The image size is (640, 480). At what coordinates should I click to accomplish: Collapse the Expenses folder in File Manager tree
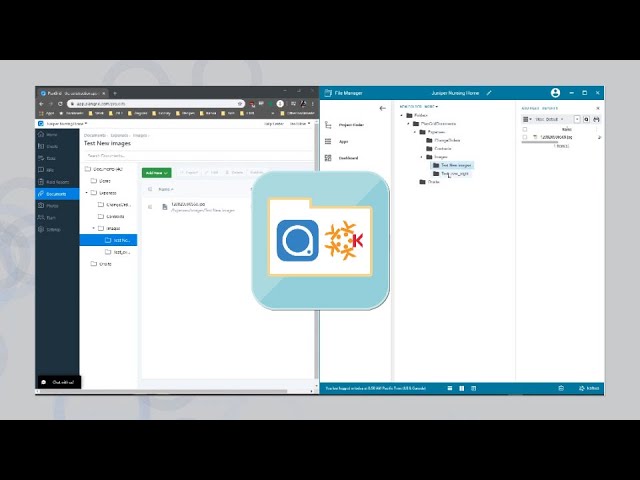[x=415, y=132]
